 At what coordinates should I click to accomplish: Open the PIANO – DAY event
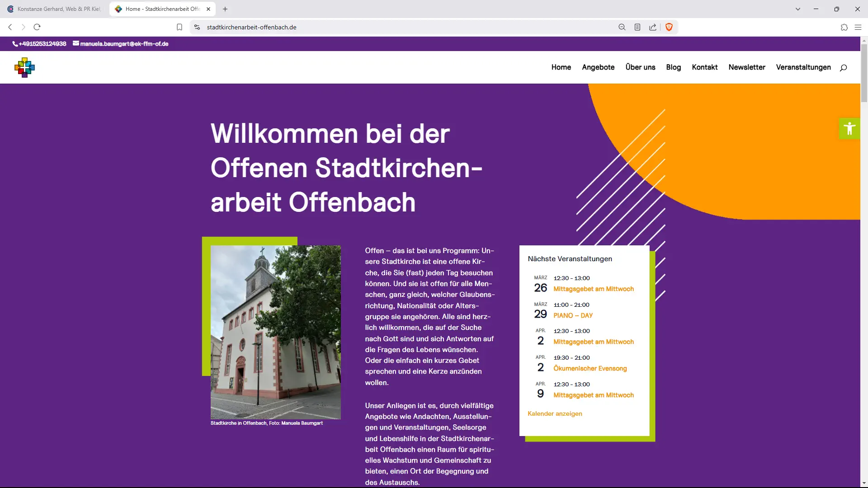(x=573, y=315)
